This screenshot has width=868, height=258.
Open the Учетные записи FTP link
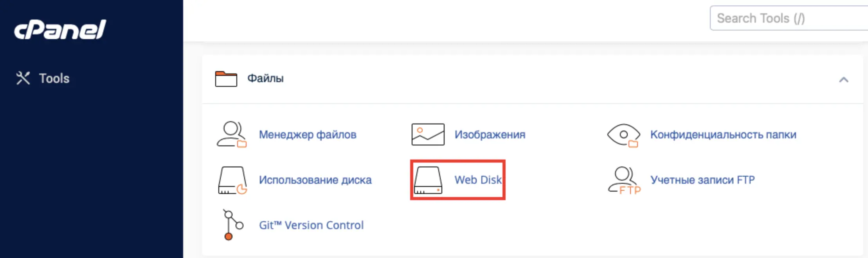[x=702, y=180]
